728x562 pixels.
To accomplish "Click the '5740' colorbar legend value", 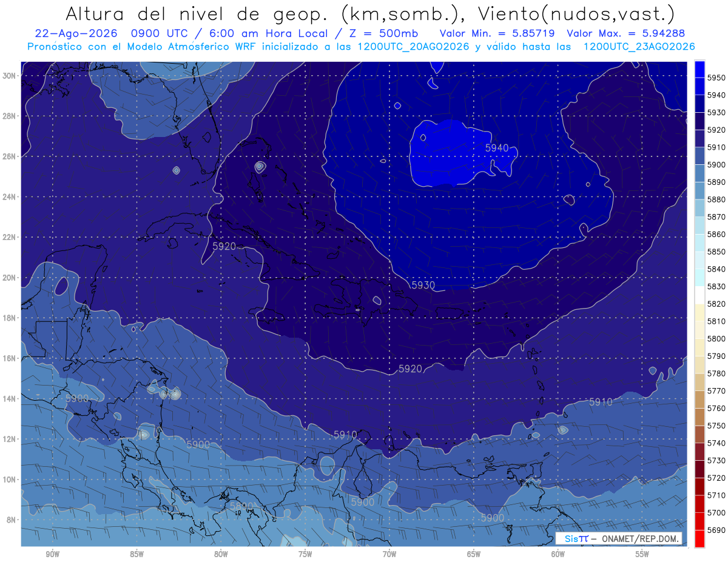I will [x=716, y=443].
